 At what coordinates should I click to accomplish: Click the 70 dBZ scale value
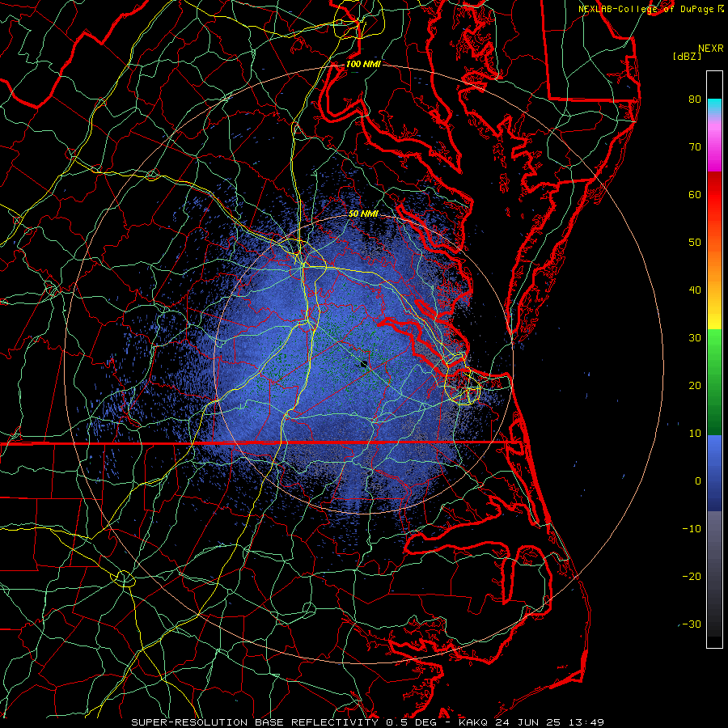click(695, 146)
